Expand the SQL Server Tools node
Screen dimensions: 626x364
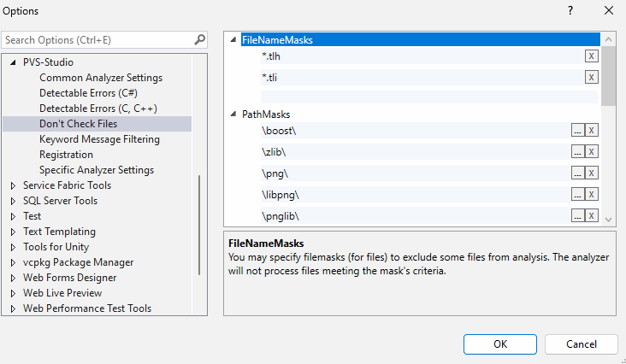pyautogui.click(x=13, y=201)
